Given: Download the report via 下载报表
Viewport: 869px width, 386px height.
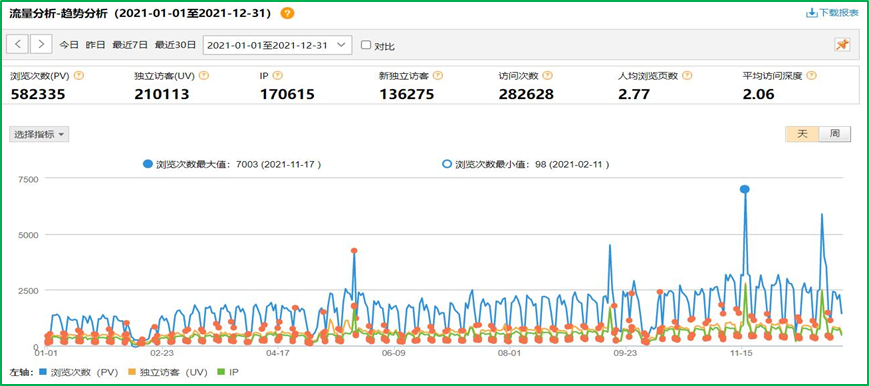Looking at the screenshot, I should (x=832, y=13).
